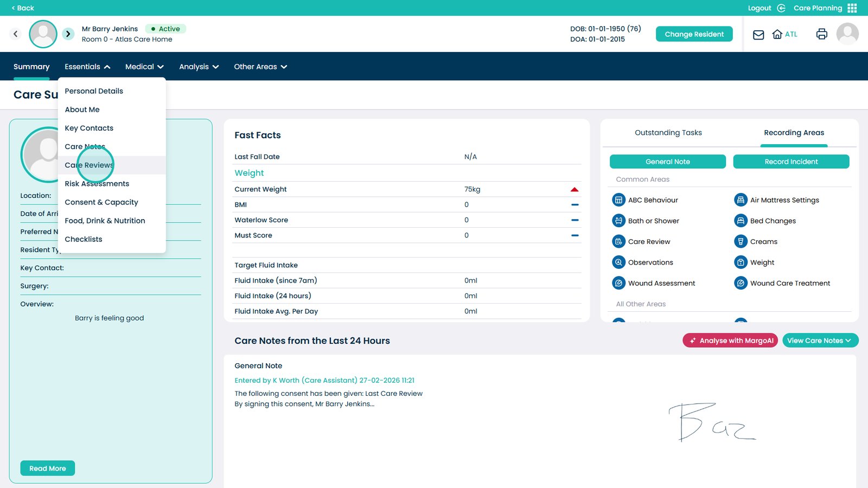Click the printer icon in header
The image size is (868, 488).
pyautogui.click(x=821, y=34)
